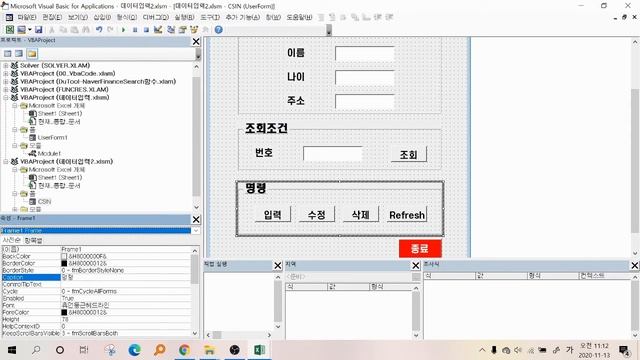Image resolution: width=640 pixels, height=360 pixels.
Task: Open File Explorer from the taskbar
Action: (209, 350)
